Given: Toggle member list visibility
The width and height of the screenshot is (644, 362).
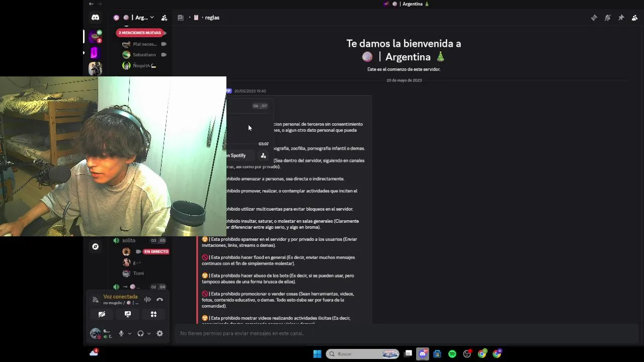Looking at the screenshot, I should [x=634, y=18].
